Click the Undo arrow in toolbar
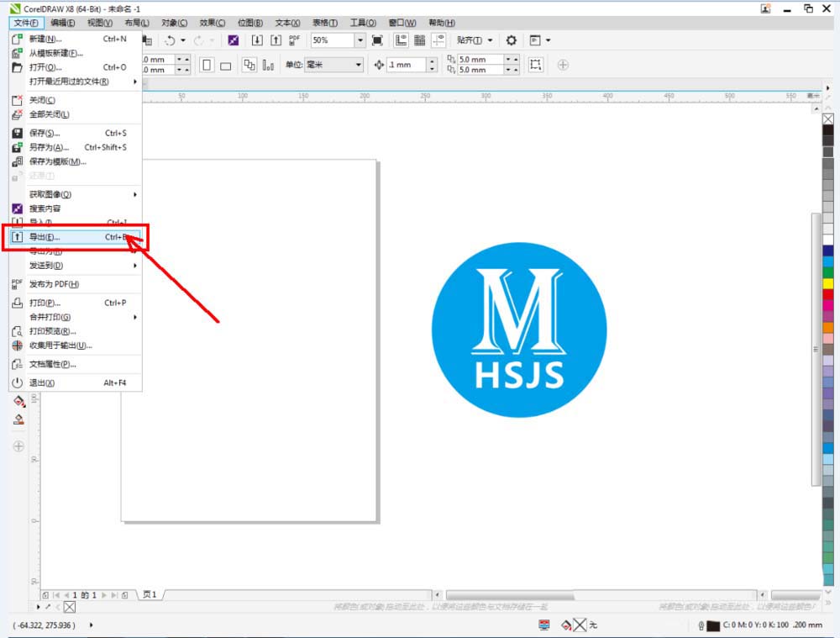Image resolution: width=840 pixels, height=638 pixels. (x=170, y=40)
